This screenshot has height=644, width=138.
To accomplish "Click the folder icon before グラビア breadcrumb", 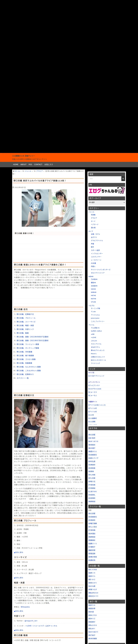I will 35,171.
